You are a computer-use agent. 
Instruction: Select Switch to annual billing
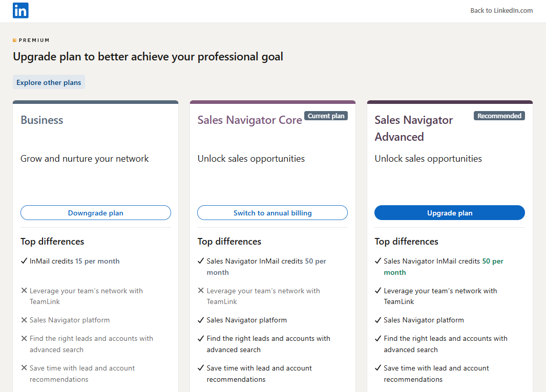272,212
